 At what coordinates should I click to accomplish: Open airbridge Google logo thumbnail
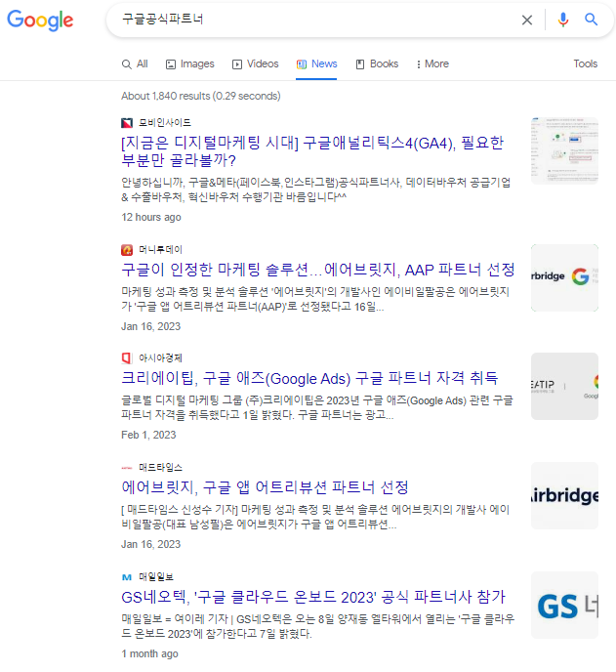click(564, 277)
